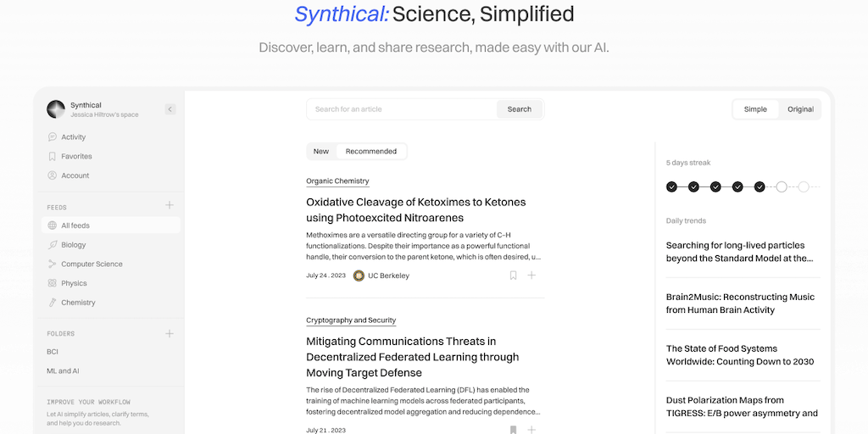
Task: Add a new feed with plus icon
Action: pos(170,206)
